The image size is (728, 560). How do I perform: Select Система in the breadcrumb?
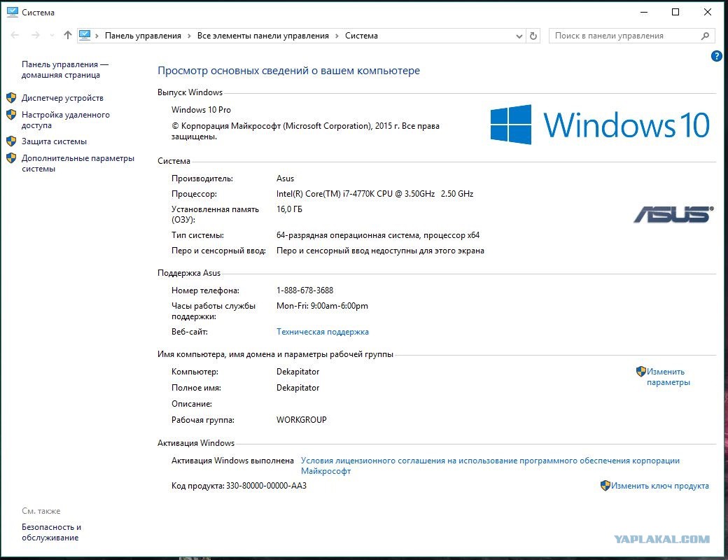pos(361,36)
